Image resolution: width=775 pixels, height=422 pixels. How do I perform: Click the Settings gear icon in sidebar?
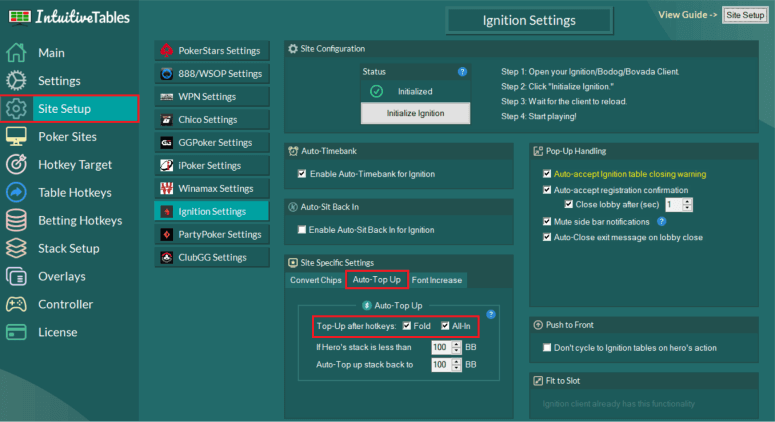(16, 81)
